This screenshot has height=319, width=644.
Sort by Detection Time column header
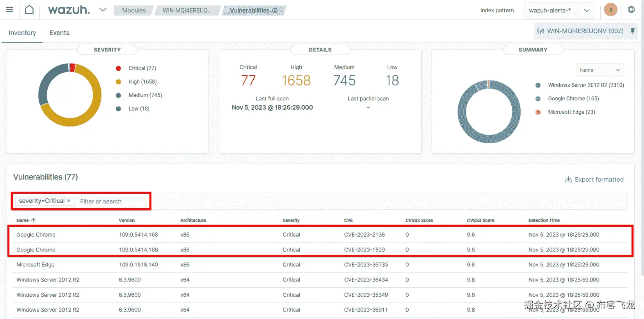point(544,221)
